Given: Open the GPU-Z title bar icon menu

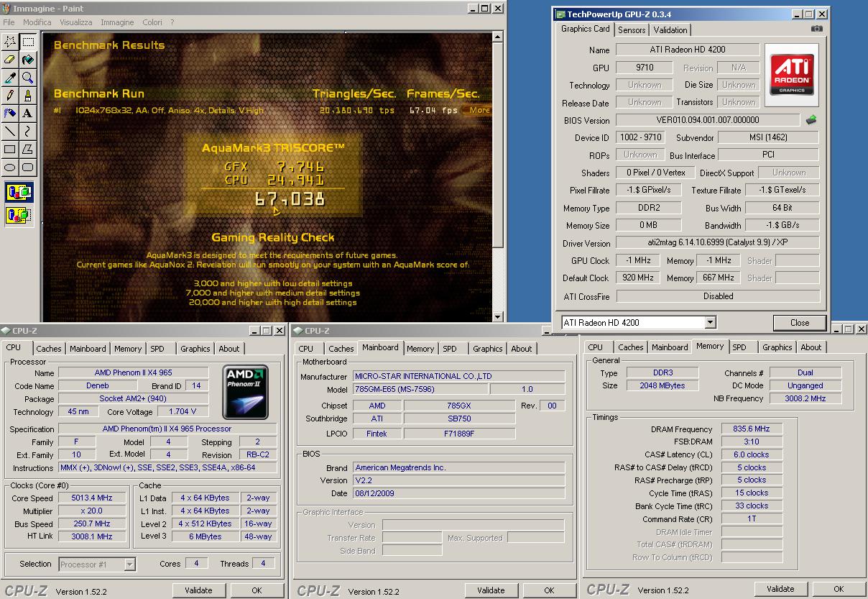Looking at the screenshot, I should (562, 14).
